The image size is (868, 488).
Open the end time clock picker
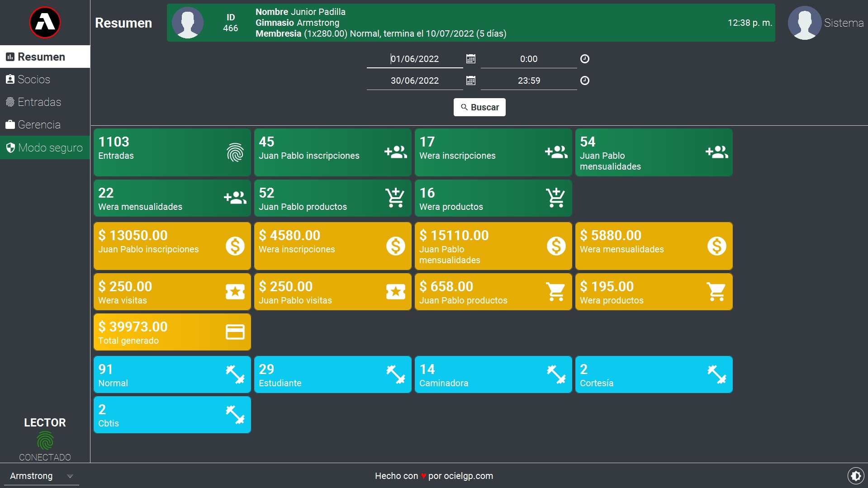click(584, 81)
